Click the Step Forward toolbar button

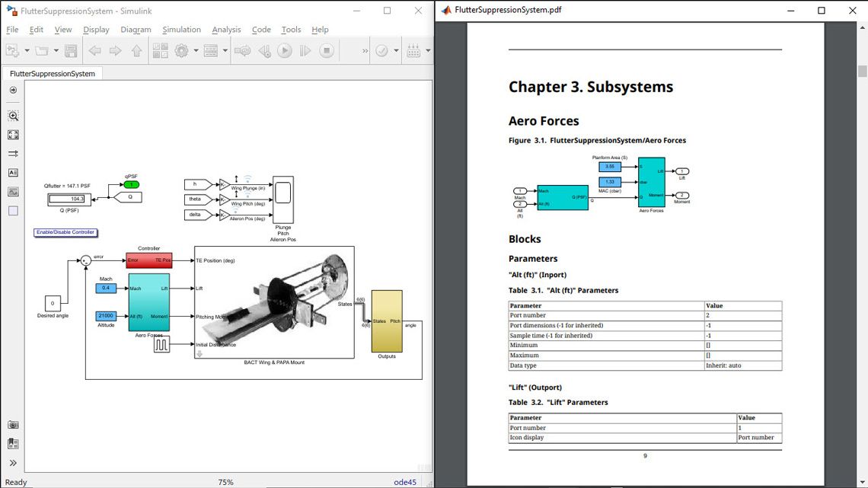pyautogui.click(x=305, y=51)
